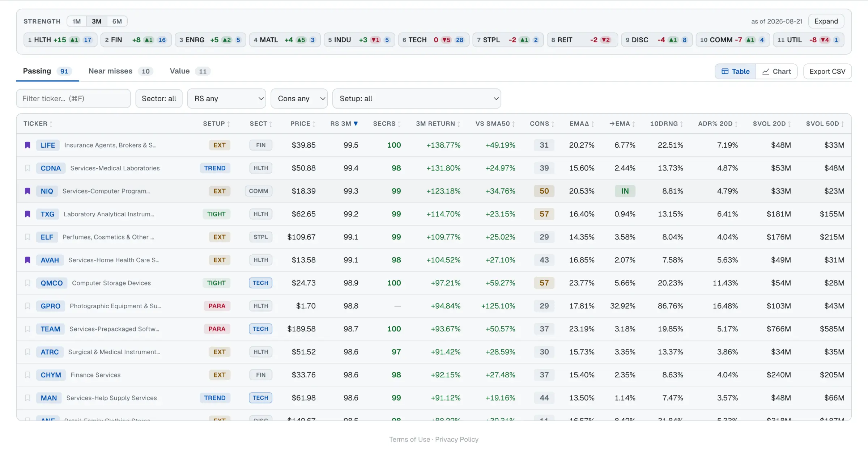The height and width of the screenshot is (461, 868).
Task: Open the Cons any dropdown
Action: tap(299, 98)
